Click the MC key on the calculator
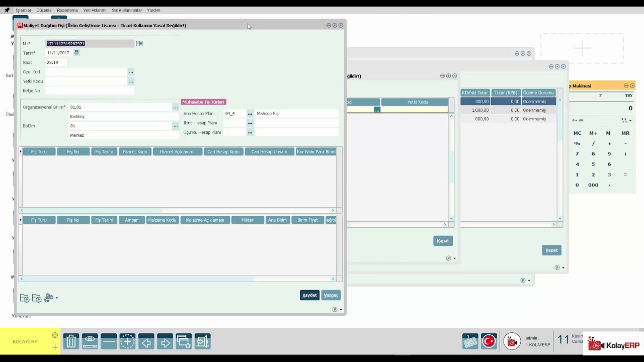The height and width of the screenshot is (362, 644). 577,133
